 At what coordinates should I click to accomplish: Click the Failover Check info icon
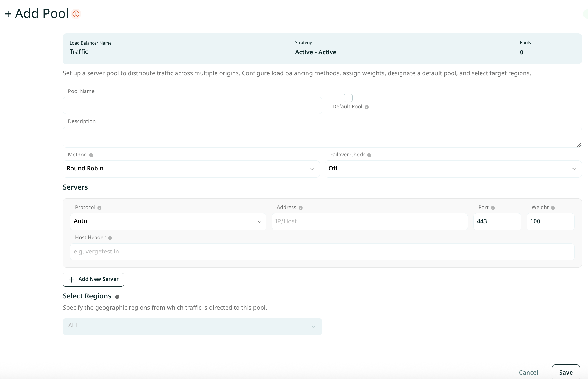click(x=369, y=155)
